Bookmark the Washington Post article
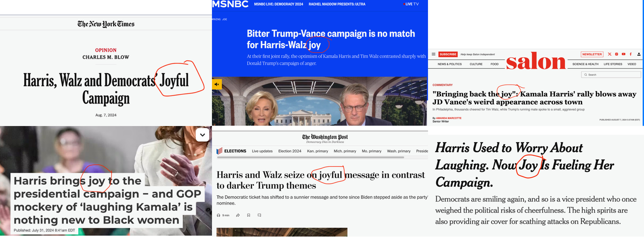Image resolution: width=644 pixels, height=248 pixels. click(x=249, y=215)
